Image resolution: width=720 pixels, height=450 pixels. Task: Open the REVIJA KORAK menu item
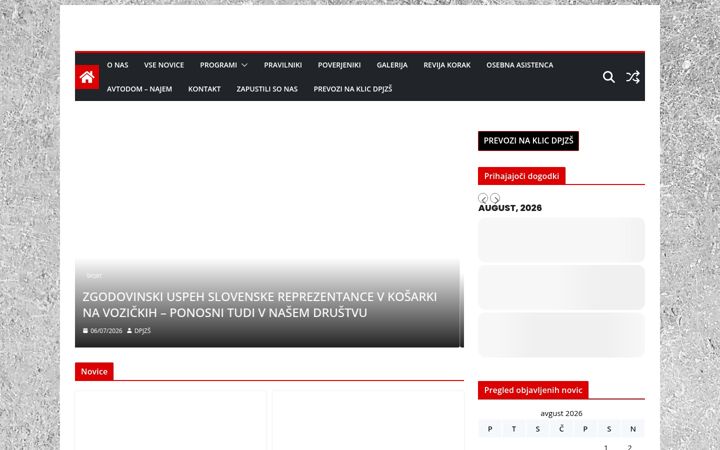point(447,65)
